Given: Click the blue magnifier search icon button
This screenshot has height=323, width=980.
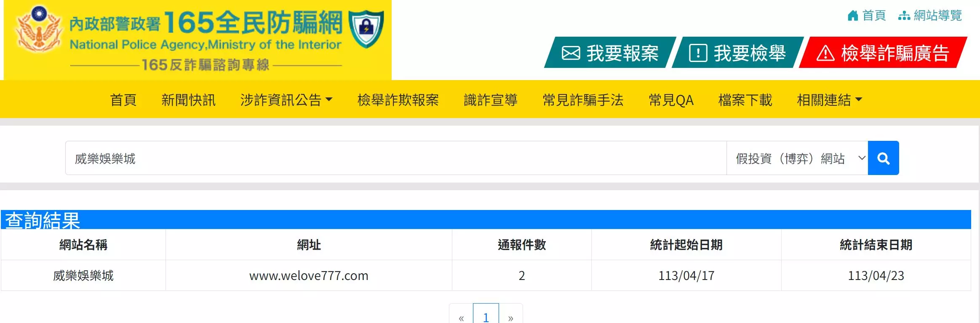Looking at the screenshot, I should [x=883, y=158].
